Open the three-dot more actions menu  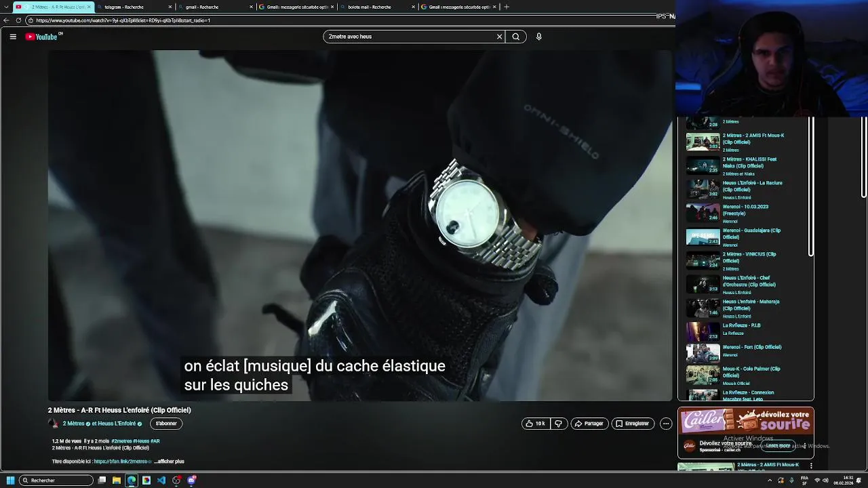point(666,424)
